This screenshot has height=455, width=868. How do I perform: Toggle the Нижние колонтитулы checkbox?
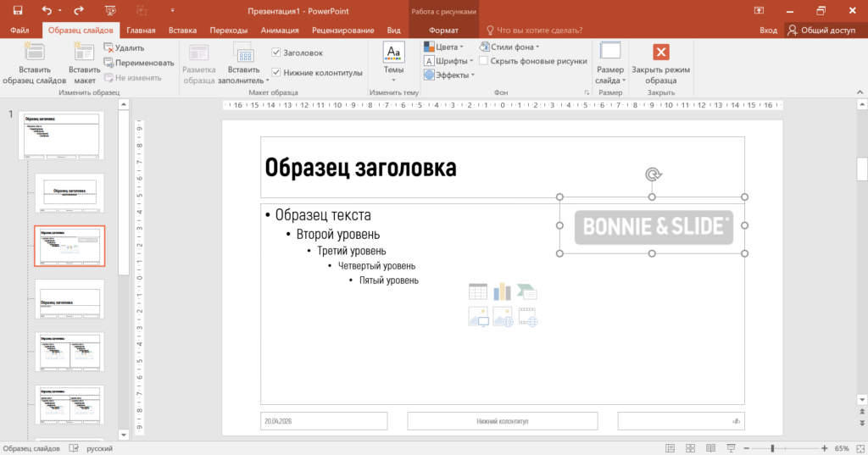pyautogui.click(x=275, y=73)
